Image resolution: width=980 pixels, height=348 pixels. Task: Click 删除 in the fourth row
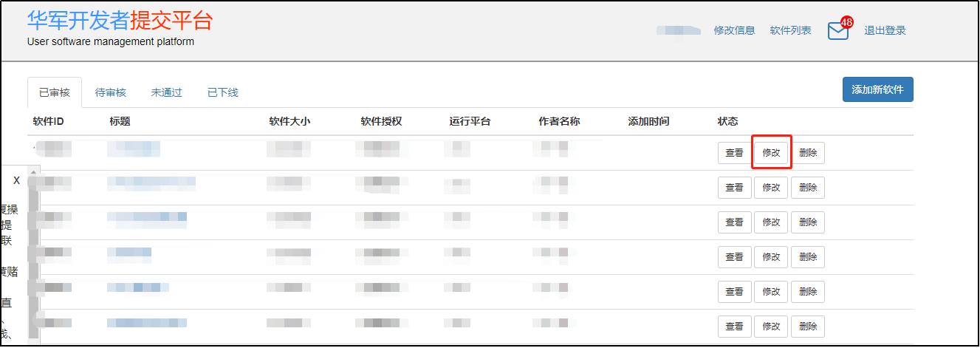pos(808,257)
